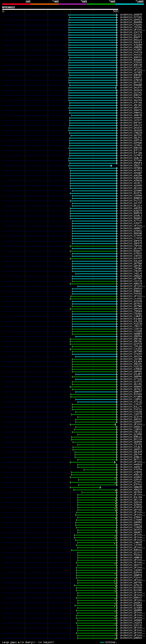Click the =100char. scale legend
The image size is (146, 644).
109,642
